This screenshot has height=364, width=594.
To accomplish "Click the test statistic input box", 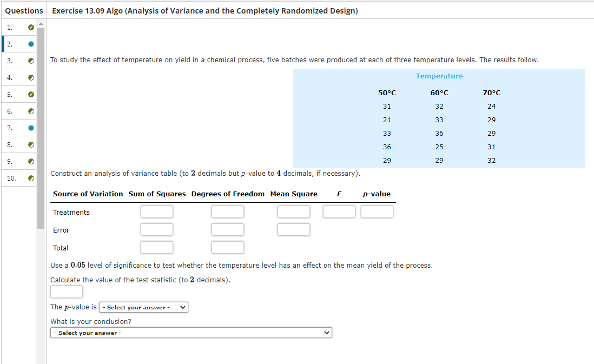I will click(66, 292).
